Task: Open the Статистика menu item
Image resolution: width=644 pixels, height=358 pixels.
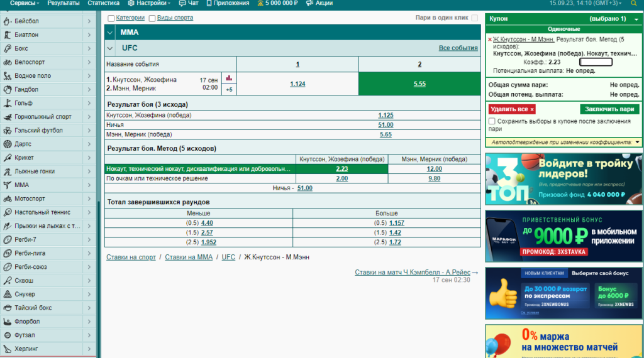Action: click(x=104, y=3)
